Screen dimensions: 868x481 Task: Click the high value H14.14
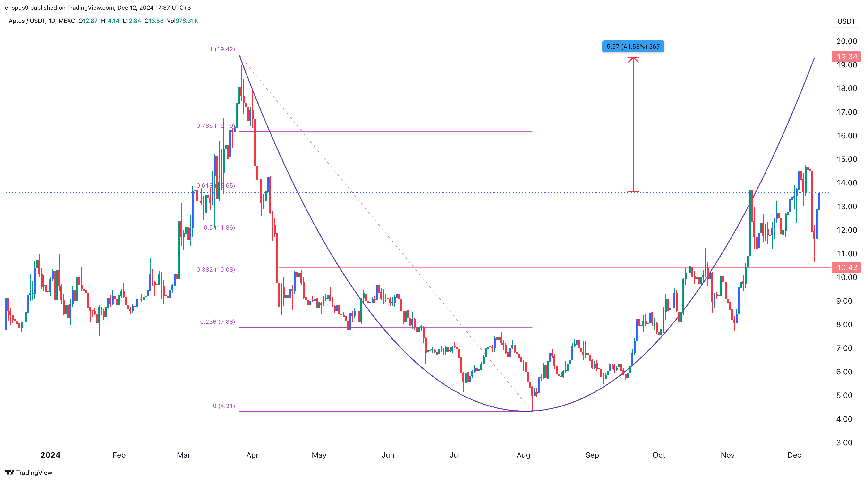110,21
